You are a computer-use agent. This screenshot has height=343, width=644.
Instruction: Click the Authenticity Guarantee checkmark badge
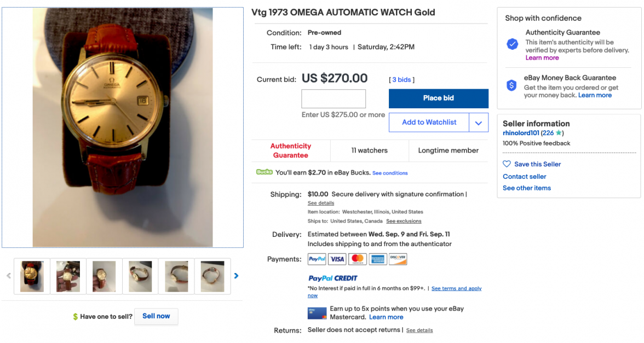[513, 44]
